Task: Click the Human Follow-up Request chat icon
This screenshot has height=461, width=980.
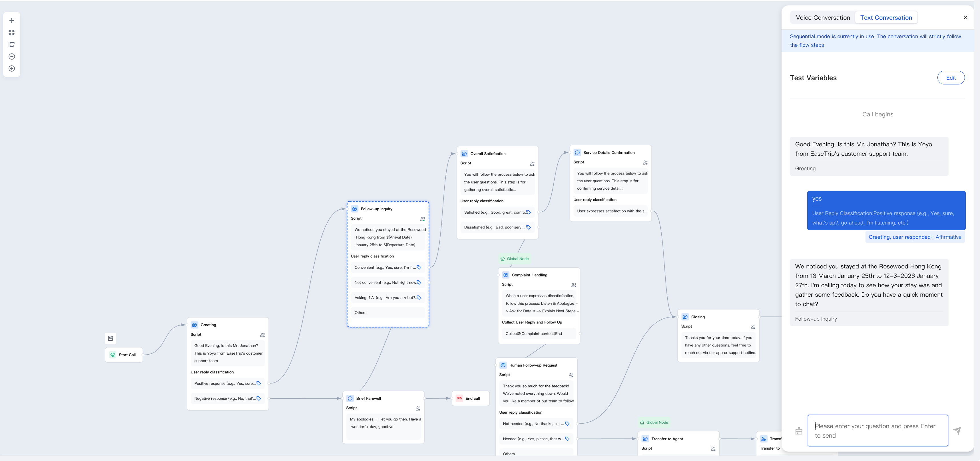Action: (503, 365)
